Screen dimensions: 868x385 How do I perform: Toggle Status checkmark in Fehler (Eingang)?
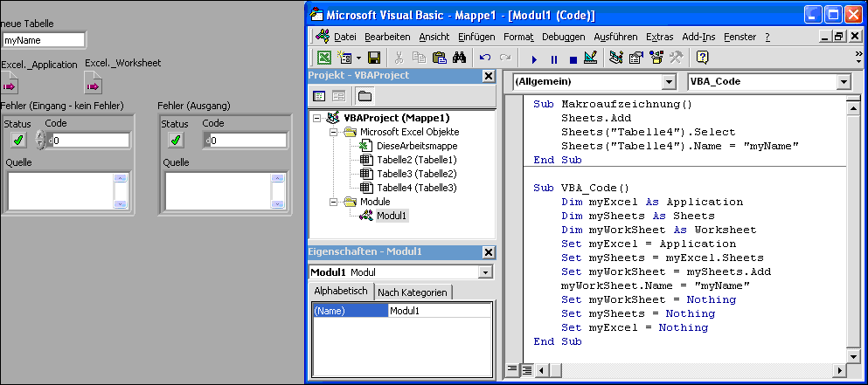(x=17, y=140)
